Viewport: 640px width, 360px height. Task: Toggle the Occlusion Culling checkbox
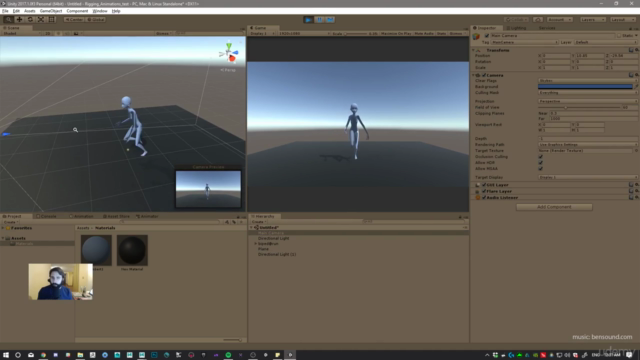(540, 157)
